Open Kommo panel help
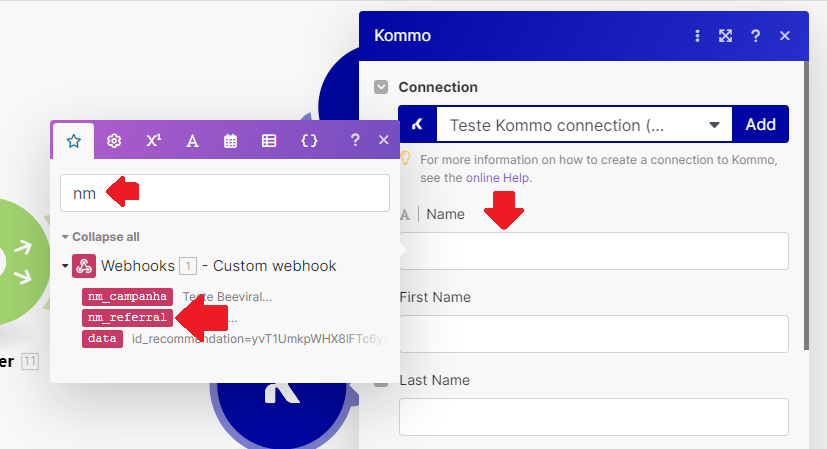827x449 pixels. (755, 36)
